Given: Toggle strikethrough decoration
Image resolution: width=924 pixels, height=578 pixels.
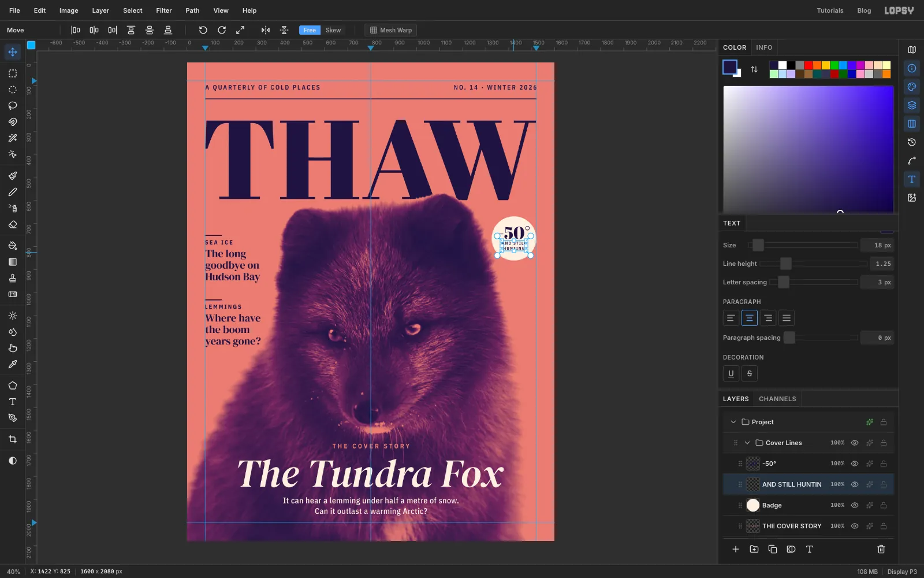Looking at the screenshot, I should coord(750,373).
